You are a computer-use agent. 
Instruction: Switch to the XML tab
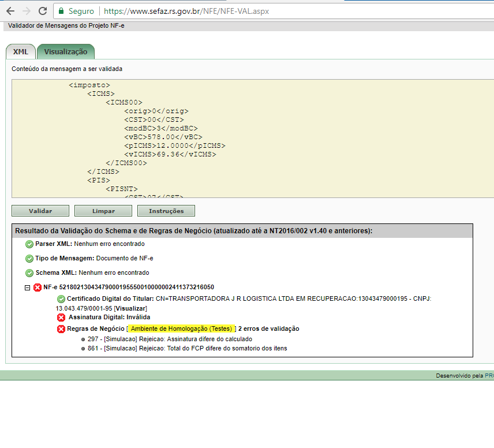tap(20, 52)
